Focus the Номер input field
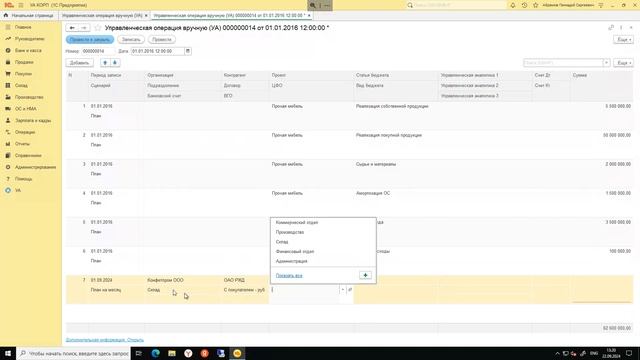Image resolution: width=640 pixels, height=360 pixels. [98, 51]
